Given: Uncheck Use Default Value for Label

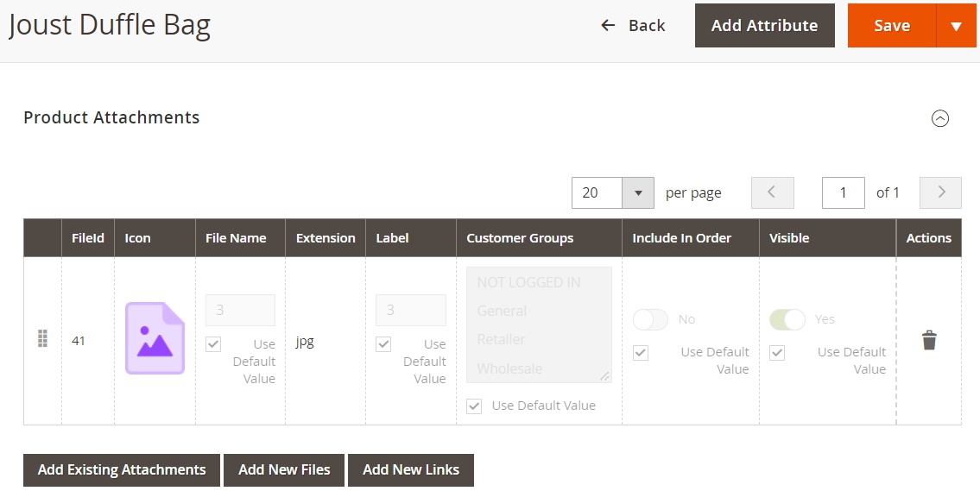Looking at the screenshot, I should 383,344.
